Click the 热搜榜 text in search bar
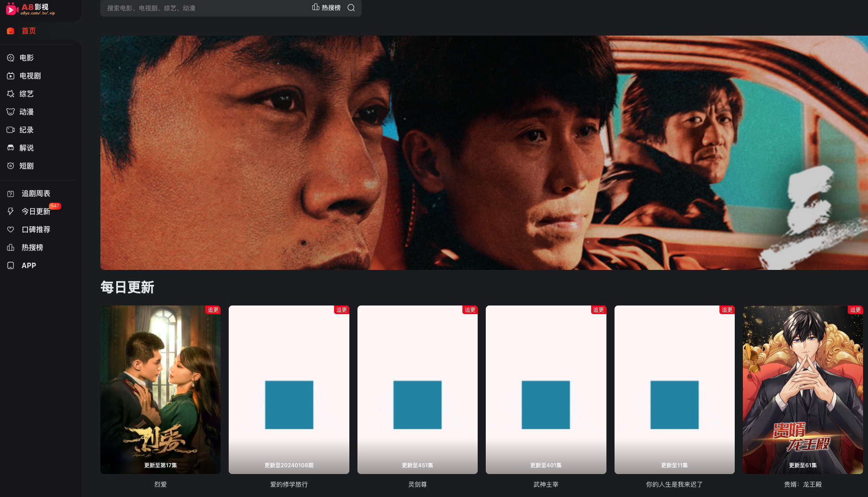 pos(331,8)
